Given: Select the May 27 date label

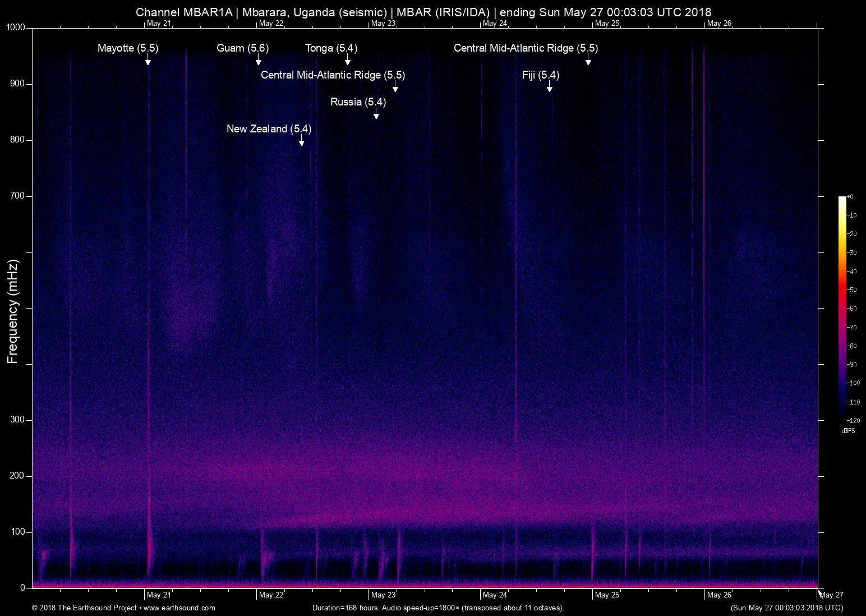Looking at the screenshot, I should pyautogui.click(x=831, y=595).
